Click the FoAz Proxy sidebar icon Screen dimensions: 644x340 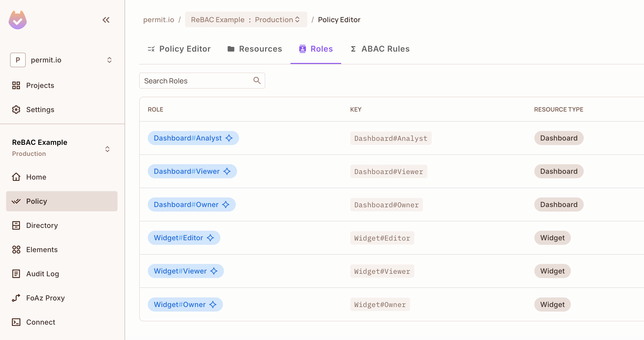(16, 298)
